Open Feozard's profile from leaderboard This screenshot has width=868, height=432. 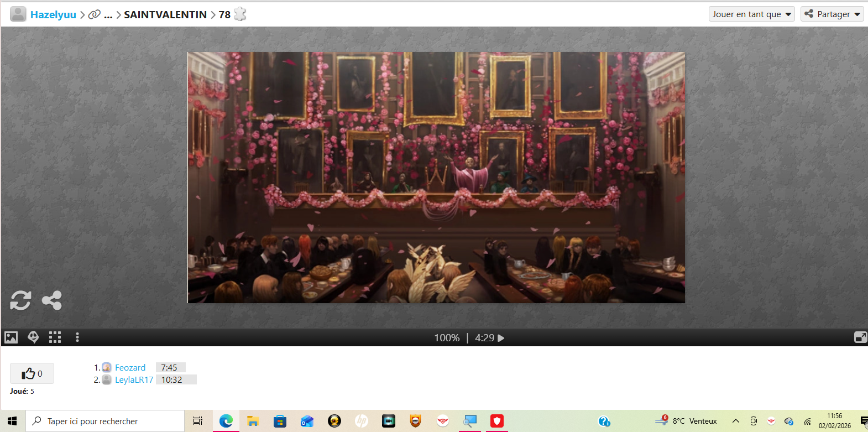(x=130, y=368)
